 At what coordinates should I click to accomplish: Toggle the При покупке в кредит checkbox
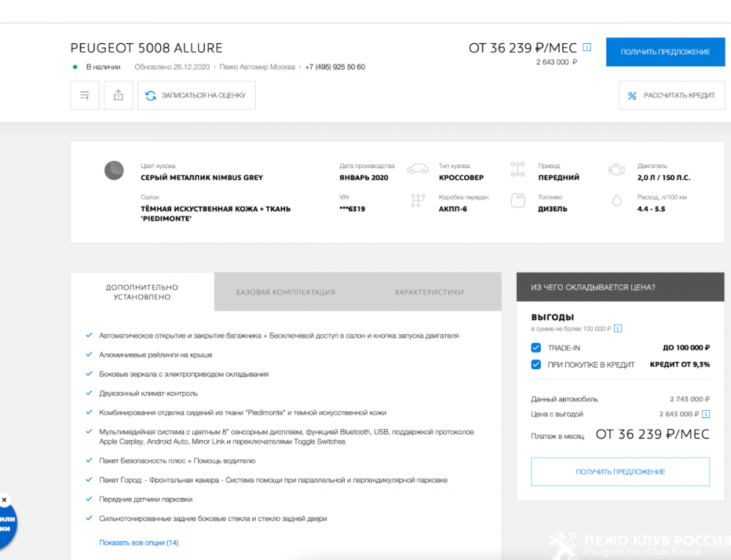click(x=536, y=364)
